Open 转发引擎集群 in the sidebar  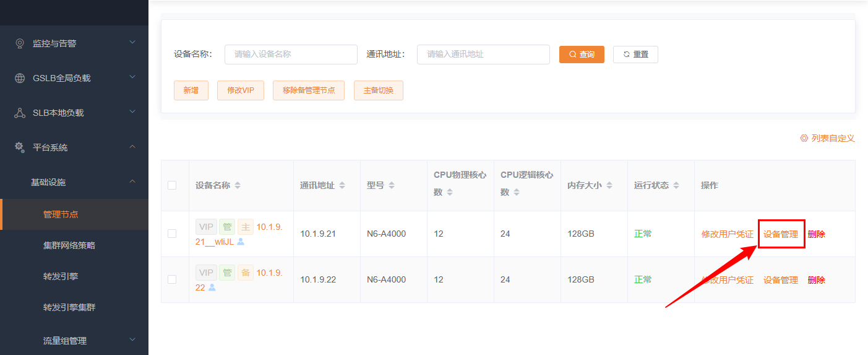[x=74, y=307]
